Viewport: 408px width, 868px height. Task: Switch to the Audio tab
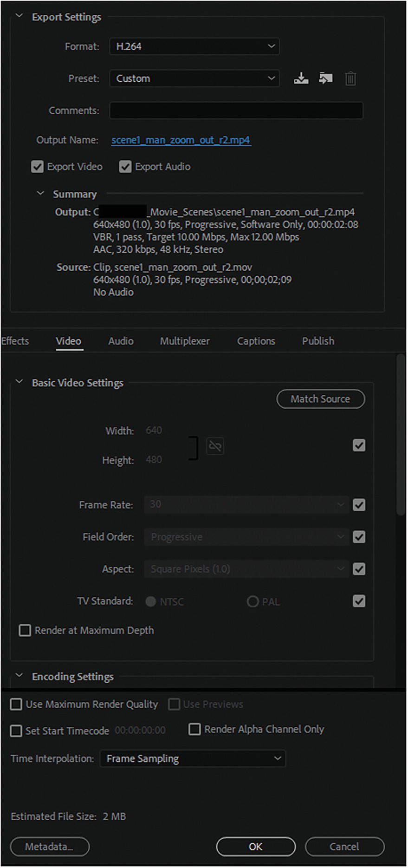tap(121, 341)
